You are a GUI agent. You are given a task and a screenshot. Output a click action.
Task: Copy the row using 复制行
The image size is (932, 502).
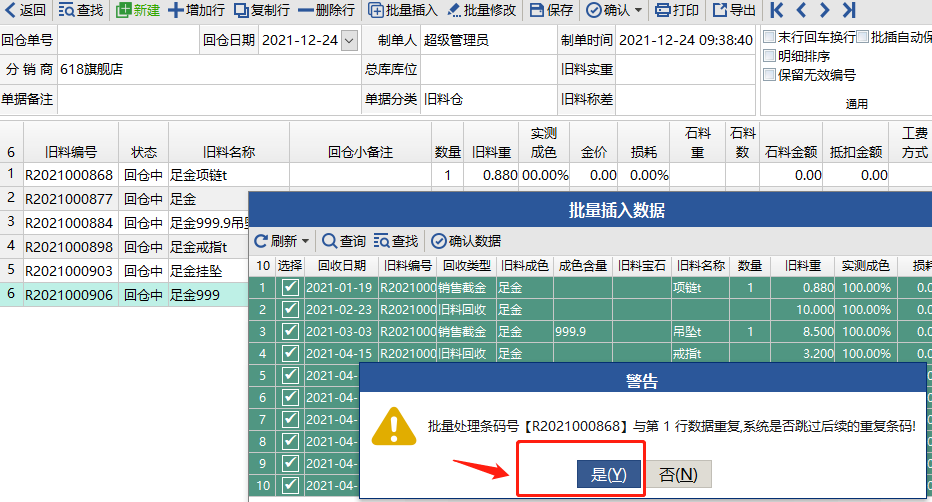coord(262,10)
